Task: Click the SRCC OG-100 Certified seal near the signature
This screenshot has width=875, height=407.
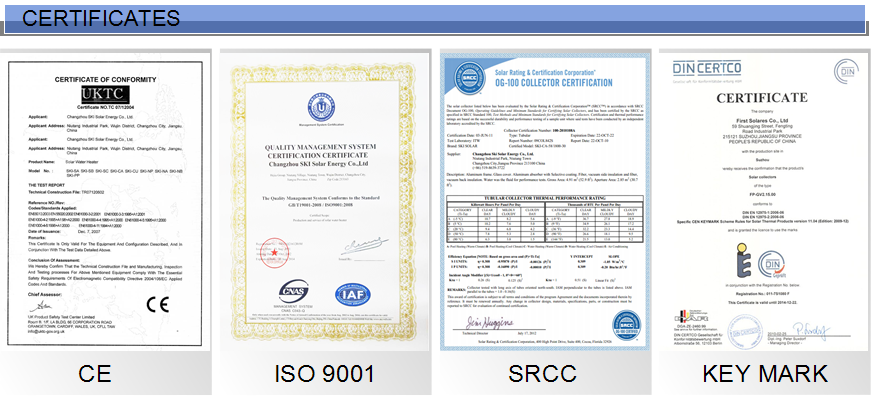Action: pos(626,325)
